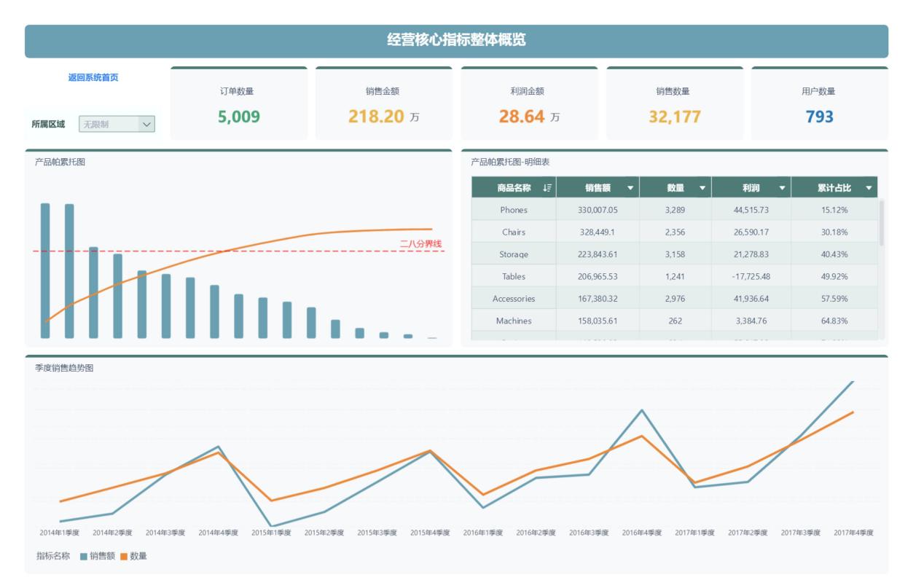
Task: Click the Tables profit cell -17,725.48
Action: 751,276
